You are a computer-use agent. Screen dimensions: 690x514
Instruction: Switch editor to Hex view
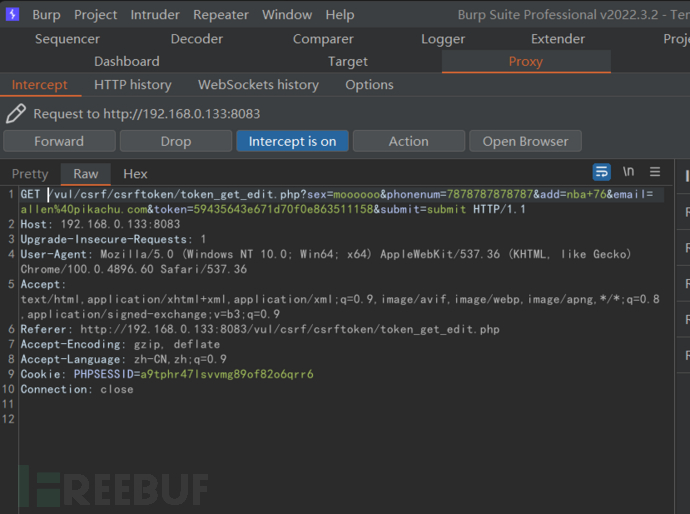click(135, 174)
